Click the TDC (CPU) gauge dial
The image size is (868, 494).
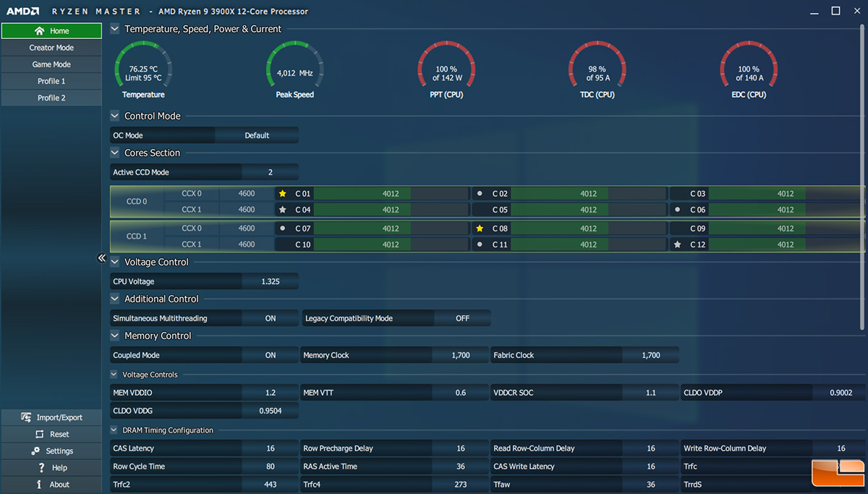point(597,64)
